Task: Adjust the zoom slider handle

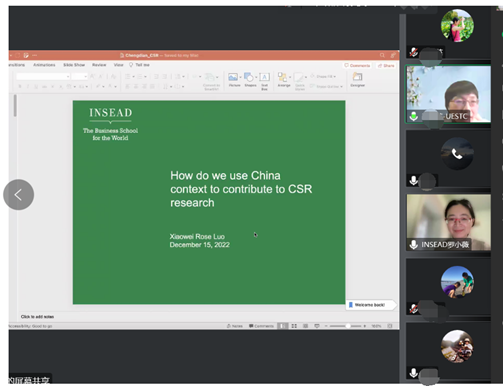Action: pos(347,326)
